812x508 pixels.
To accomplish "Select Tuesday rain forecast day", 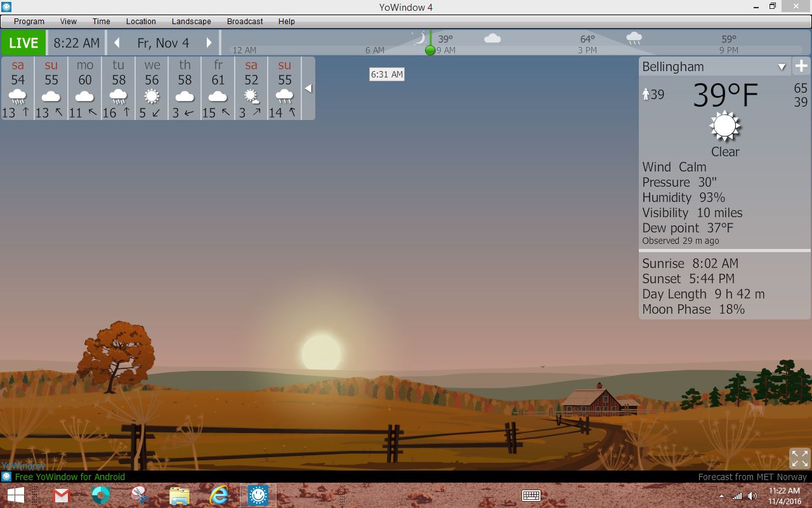I will pos(118,88).
